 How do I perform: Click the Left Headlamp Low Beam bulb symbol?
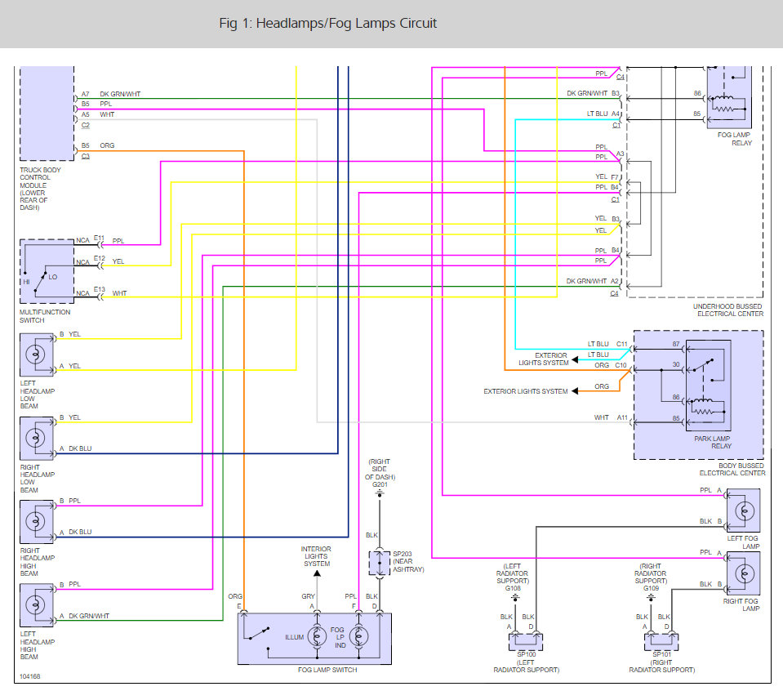(x=35, y=354)
